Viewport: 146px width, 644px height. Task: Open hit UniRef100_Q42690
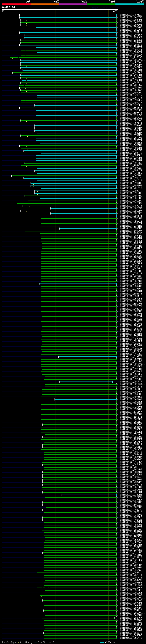coord(131,17)
